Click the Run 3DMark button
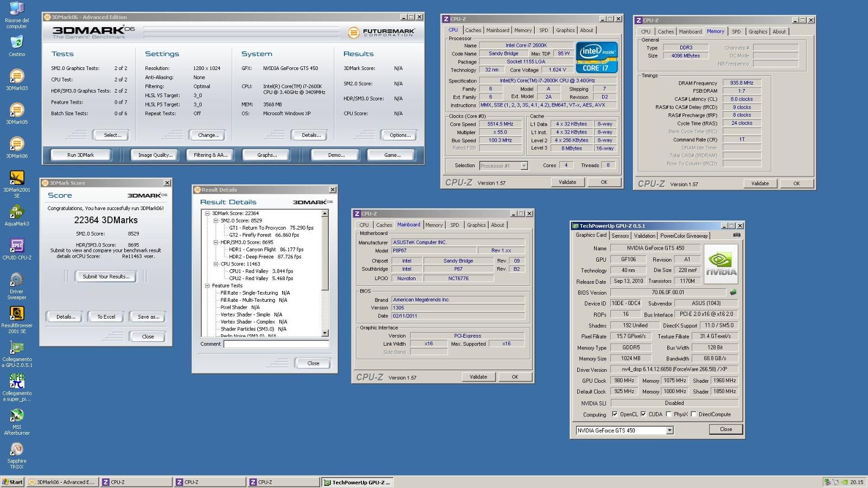The image size is (868, 488). (x=80, y=155)
